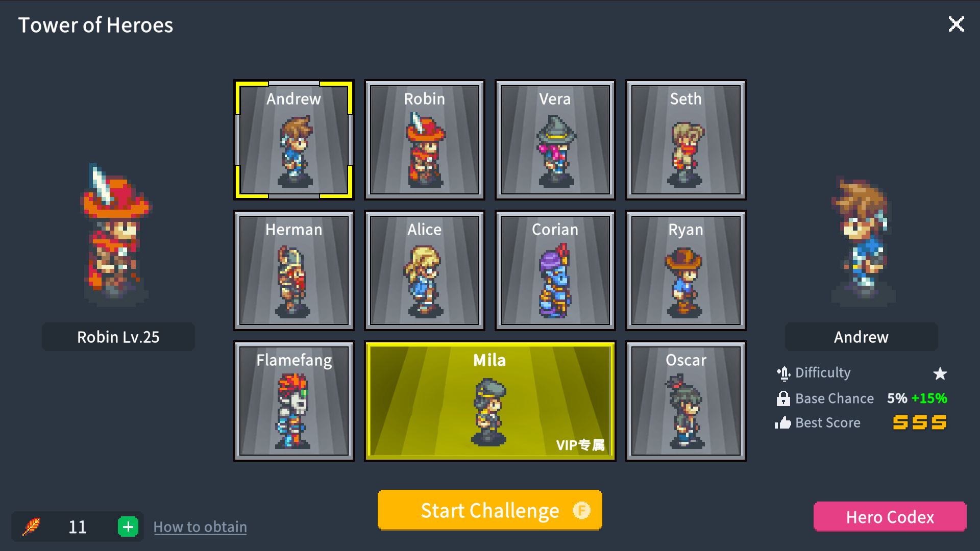Screen dimensions: 980x551
Task: Click the Base Chance lock icon
Action: (783, 398)
